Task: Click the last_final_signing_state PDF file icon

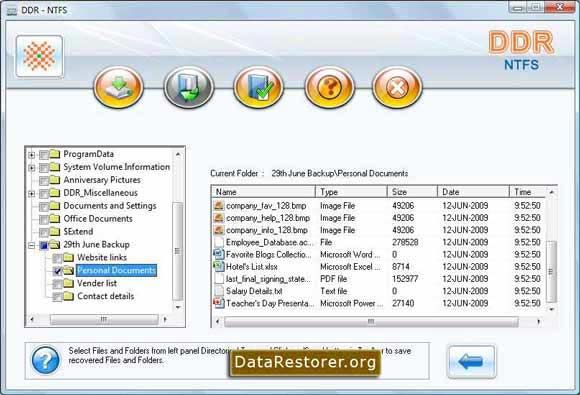Action: 219,278
